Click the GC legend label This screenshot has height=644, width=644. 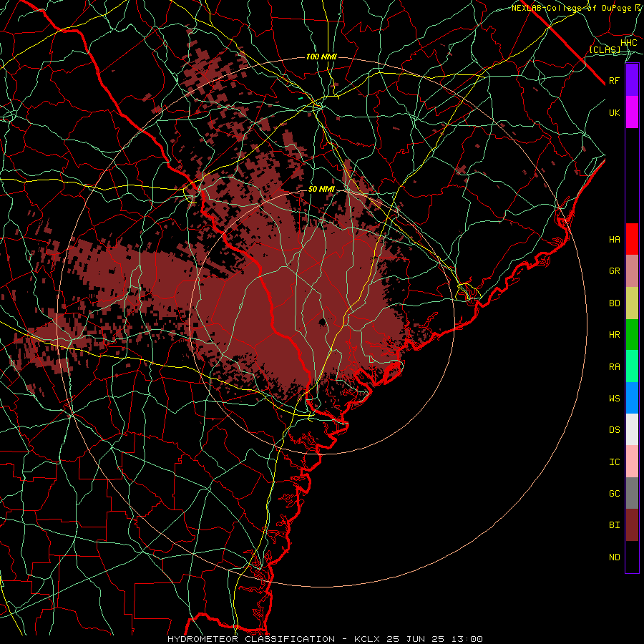[x=615, y=493]
